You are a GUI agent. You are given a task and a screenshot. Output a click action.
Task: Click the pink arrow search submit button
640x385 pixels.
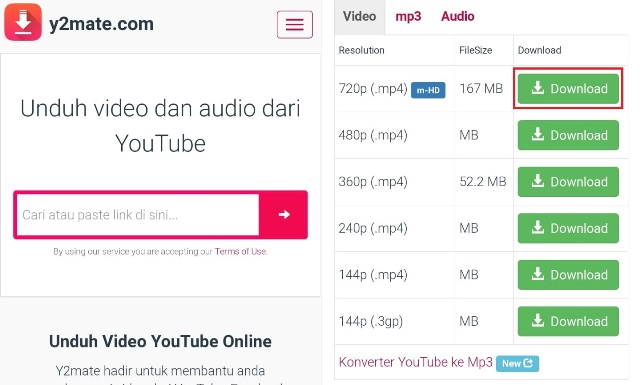tap(284, 214)
